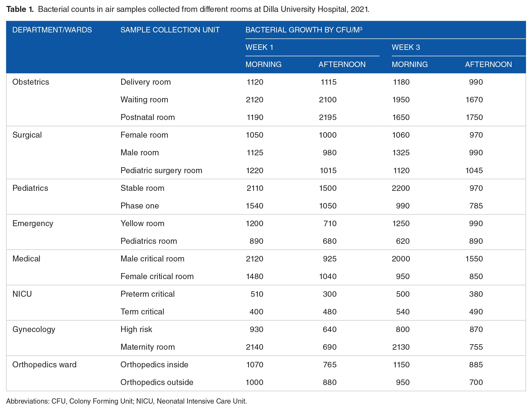This screenshot has width=532, height=411.
Task: Select value 540 in Term critical row
Action: tap(403, 312)
